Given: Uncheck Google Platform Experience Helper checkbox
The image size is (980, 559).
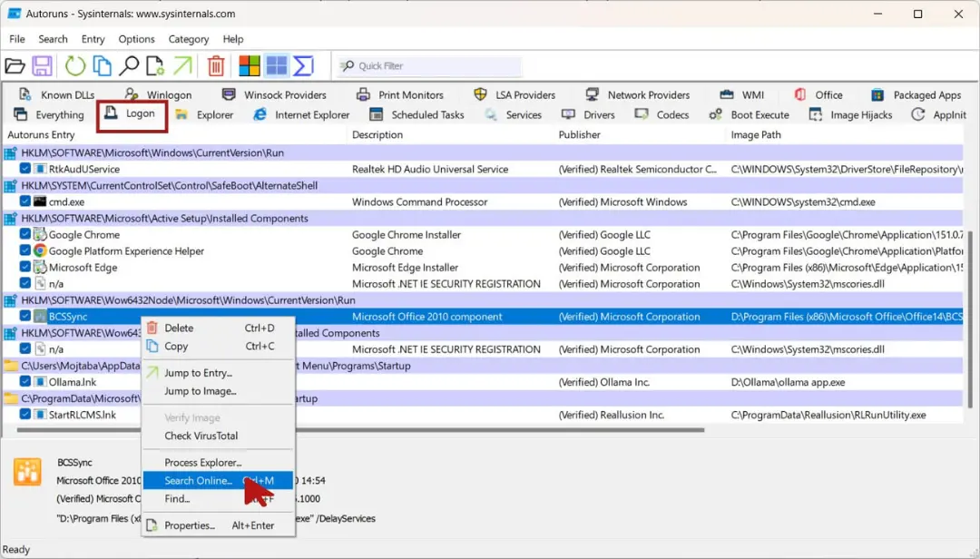Looking at the screenshot, I should (x=25, y=250).
